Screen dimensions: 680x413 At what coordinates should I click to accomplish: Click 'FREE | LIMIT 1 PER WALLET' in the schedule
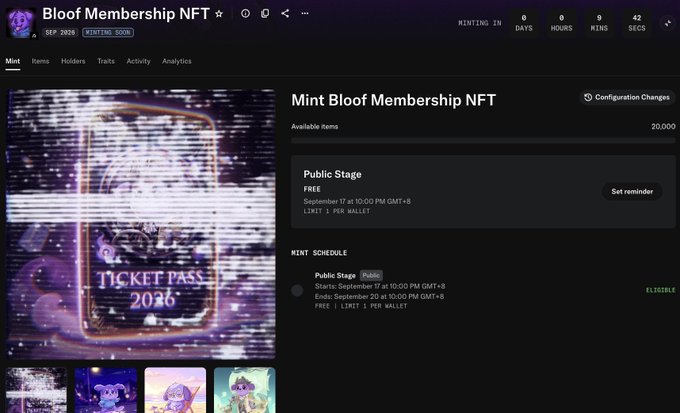coord(361,306)
